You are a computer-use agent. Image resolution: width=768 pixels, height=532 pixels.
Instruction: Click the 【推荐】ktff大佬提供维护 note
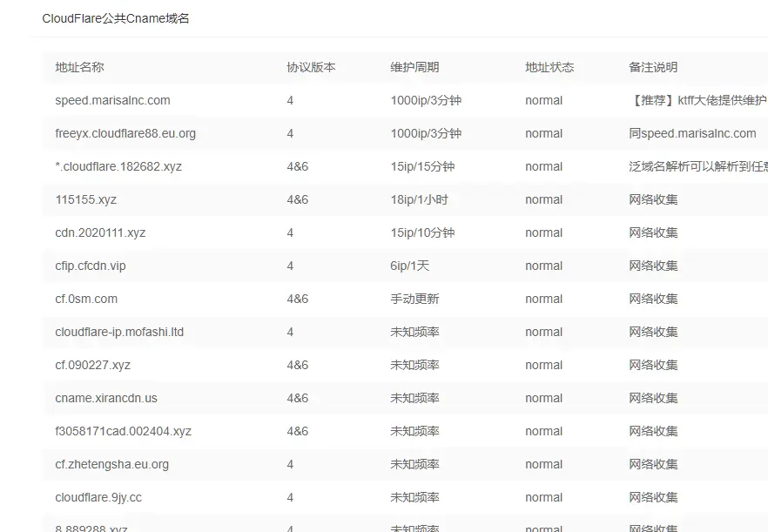coord(698,100)
